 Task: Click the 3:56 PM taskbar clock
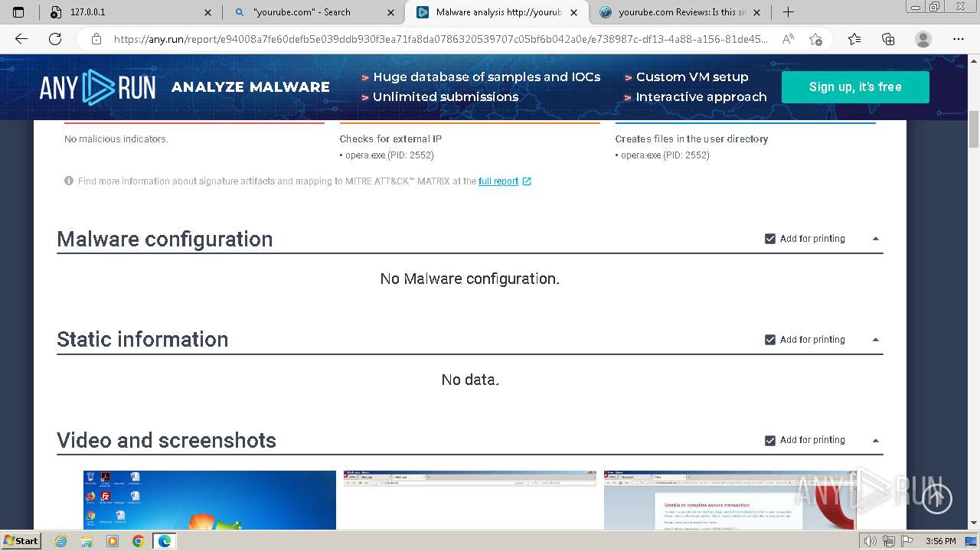coord(941,541)
